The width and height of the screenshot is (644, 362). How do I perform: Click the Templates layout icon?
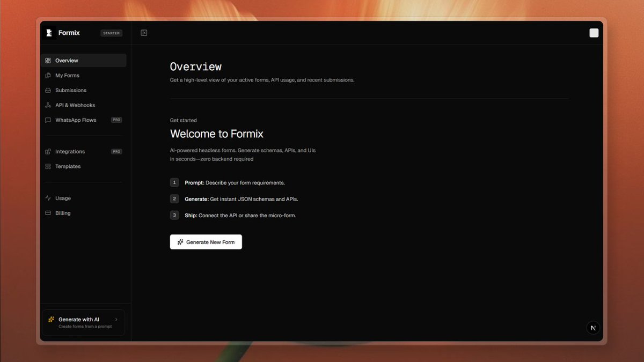click(x=48, y=167)
